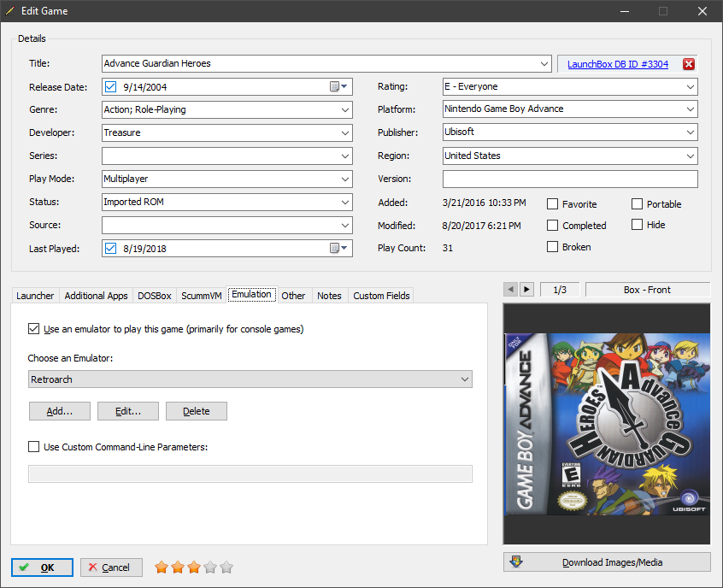Viewport: 723px width, 588px height.
Task: Click the custom command-line parameters field
Action: pos(250,473)
